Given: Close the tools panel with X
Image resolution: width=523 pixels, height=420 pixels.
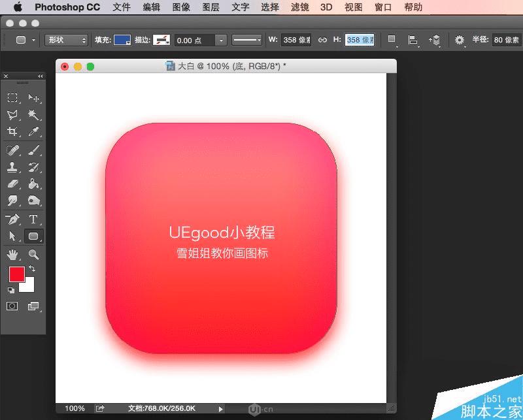Looking at the screenshot, I should click(6, 76).
